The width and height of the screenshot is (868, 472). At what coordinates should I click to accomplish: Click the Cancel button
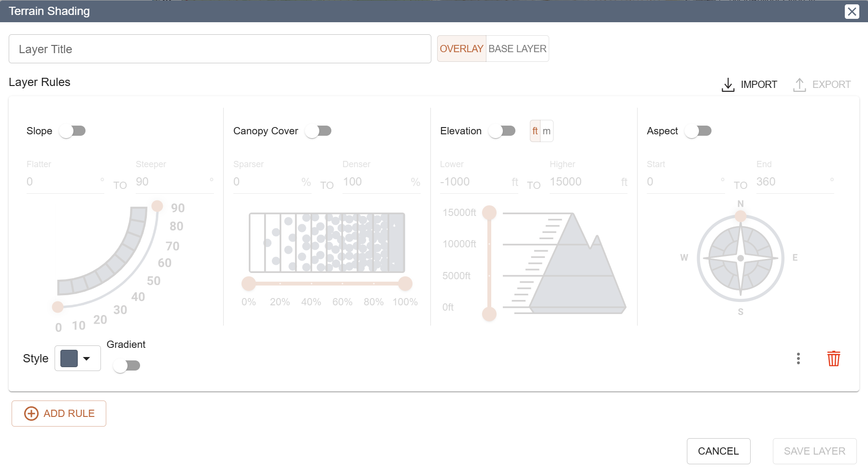click(x=718, y=451)
